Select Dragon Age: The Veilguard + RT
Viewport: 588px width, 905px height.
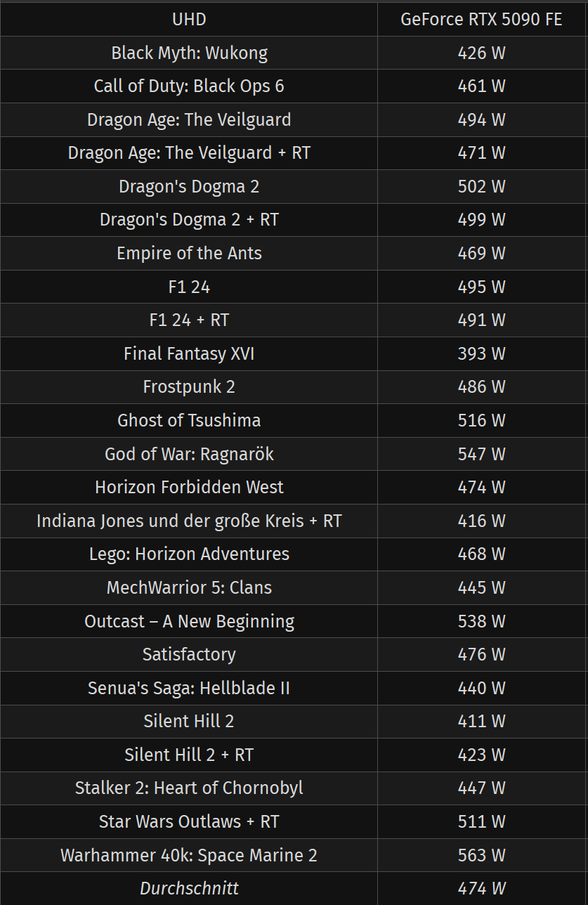tap(189, 153)
